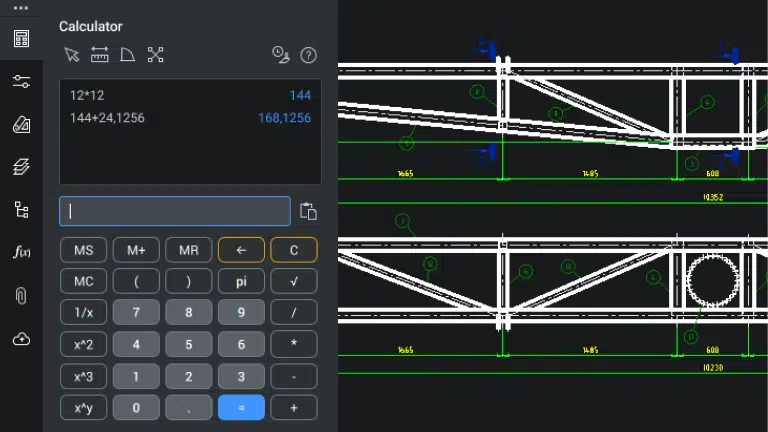Click the three-dots menu at top
Screen dimensions: 768x432
(x=21, y=8)
